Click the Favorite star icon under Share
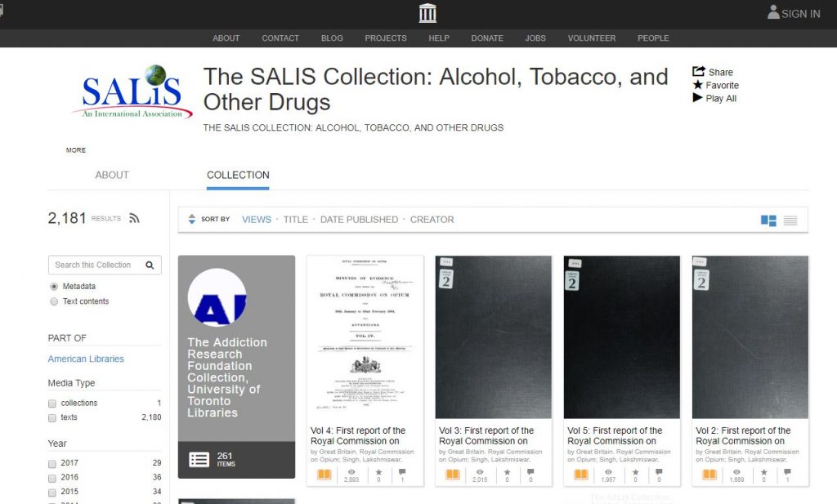The image size is (837, 504). click(x=698, y=85)
